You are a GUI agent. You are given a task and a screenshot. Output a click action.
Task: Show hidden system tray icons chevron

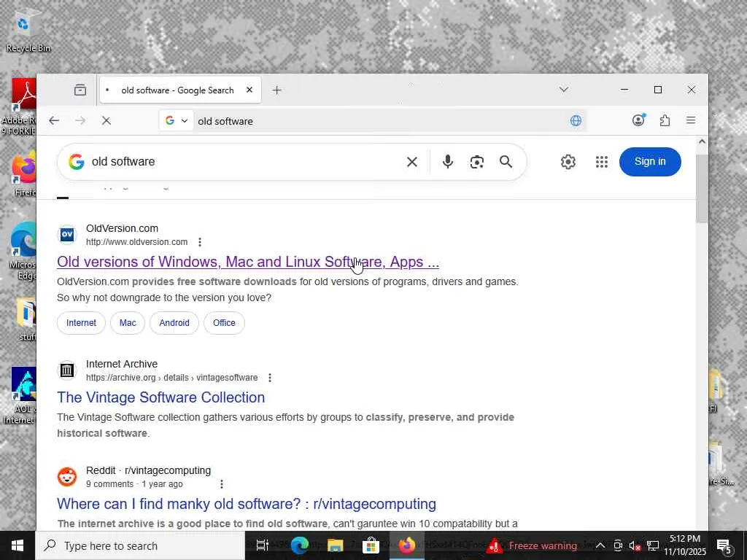600,545
